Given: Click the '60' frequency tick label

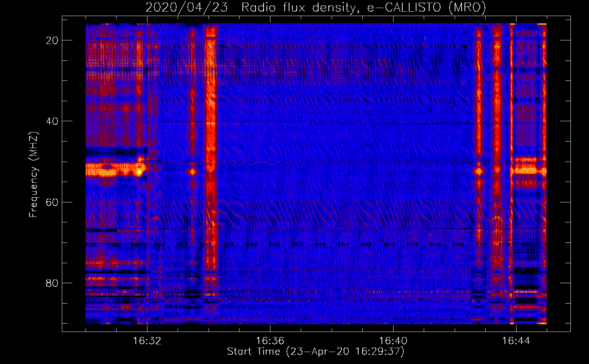Looking at the screenshot, I should [x=52, y=202].
